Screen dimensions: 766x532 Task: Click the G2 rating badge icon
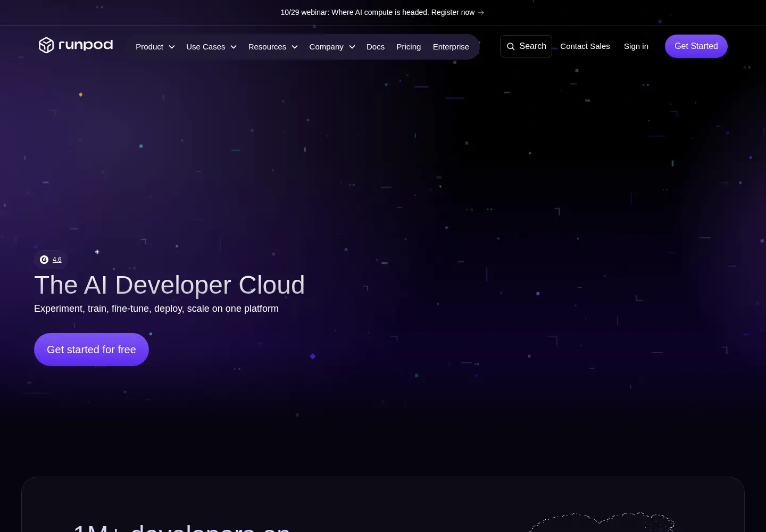[44, 260]
